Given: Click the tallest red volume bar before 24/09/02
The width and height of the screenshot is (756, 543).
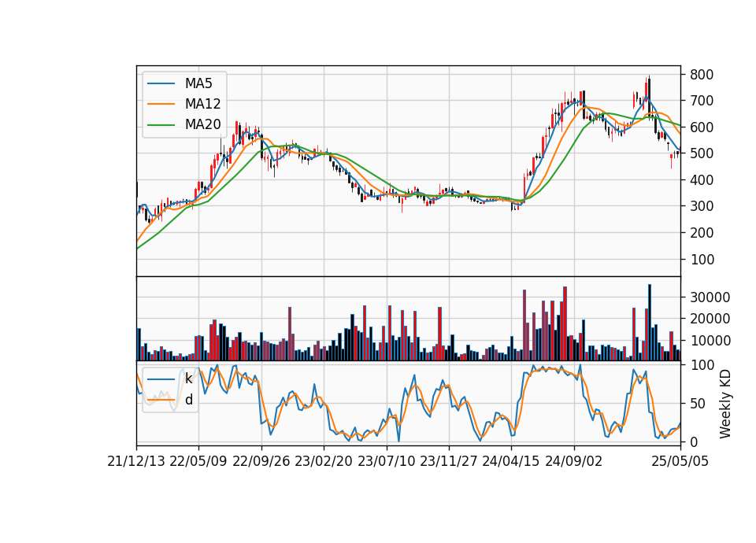Looking at the screenshot, I should click(565, 323).
